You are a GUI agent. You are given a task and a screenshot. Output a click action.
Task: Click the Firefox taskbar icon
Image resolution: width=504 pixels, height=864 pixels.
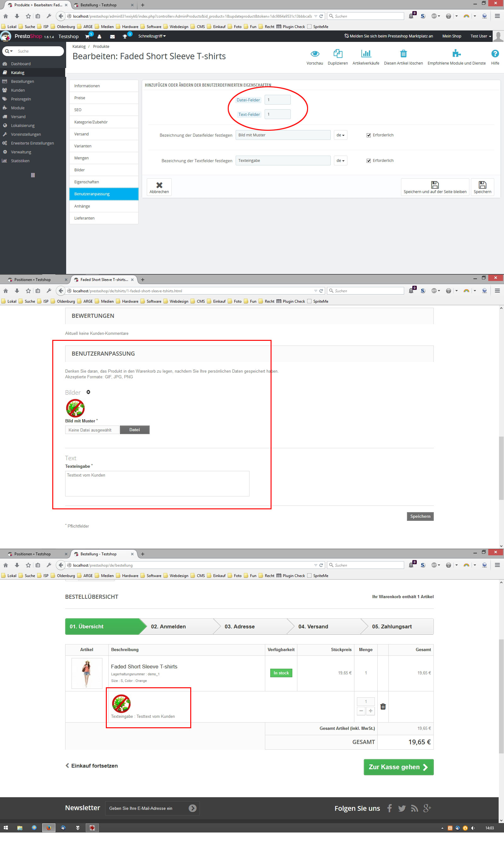[x=49, y=828]
